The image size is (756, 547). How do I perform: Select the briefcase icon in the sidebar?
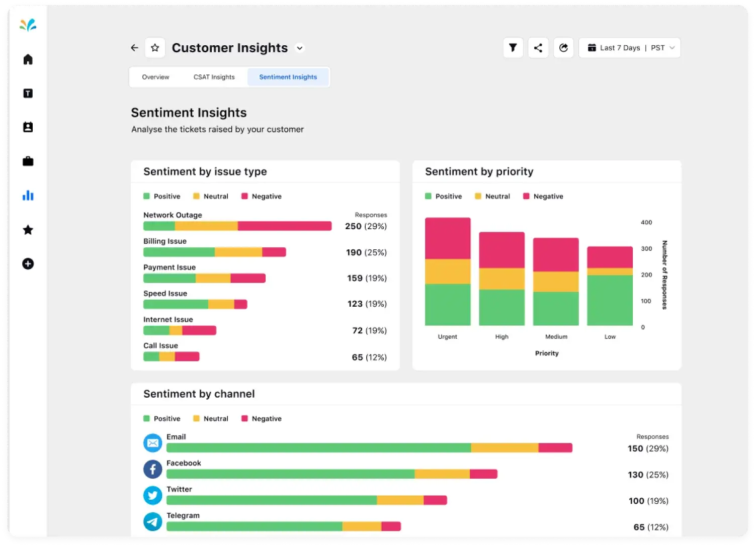[x=28, y=161]
